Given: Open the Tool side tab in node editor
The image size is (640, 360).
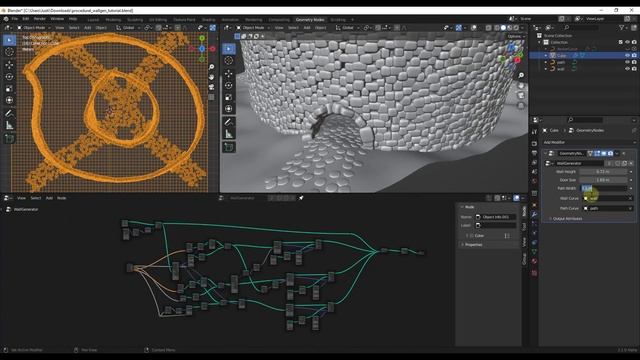Looking at the screenshot, I should pyautogui.click(x=524, y=227).
